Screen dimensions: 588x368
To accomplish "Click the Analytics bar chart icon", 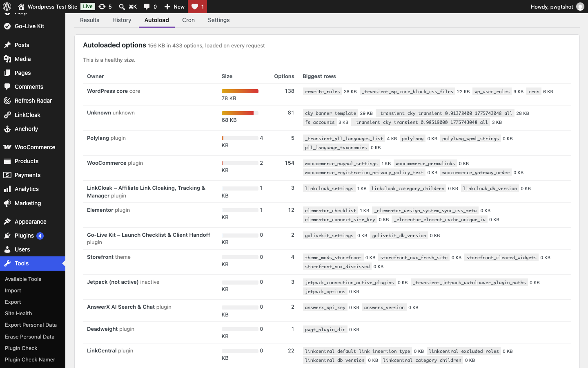I will (x=7, y=189).
